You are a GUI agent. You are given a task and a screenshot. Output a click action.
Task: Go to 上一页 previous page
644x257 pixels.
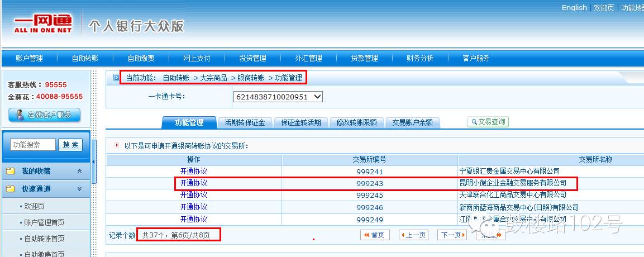coord(413,235)
